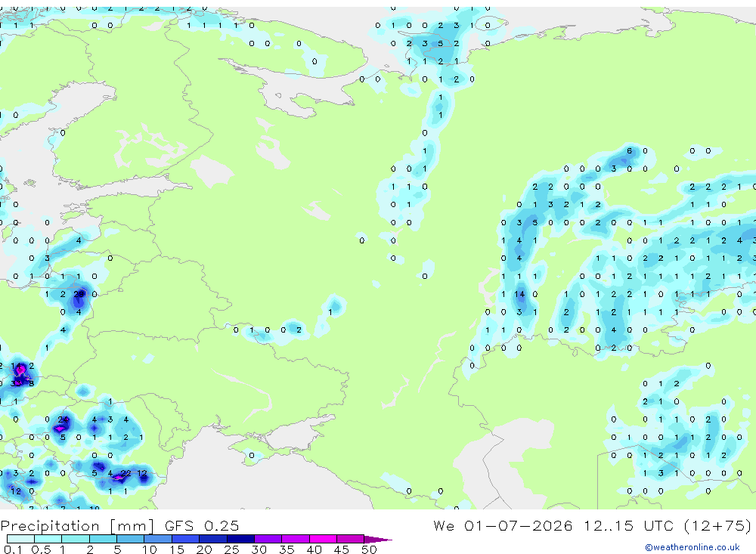This screenshot has width=756, height=554.
Task: Click the 'Precipitation [mm] GFS 0.25' title
Action: click(x=119, y=525)
